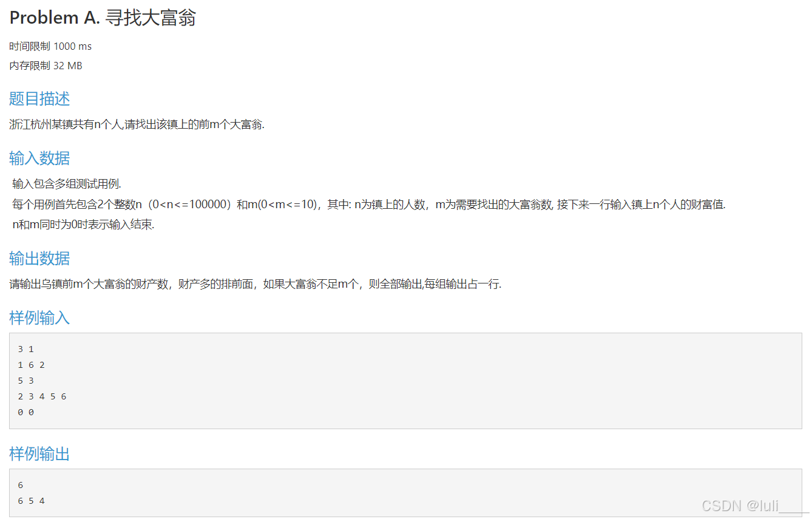This screenshot has width=812, height=519.
Task: Click the description sentence starting '浙江杭州某镇'
Action: [137, 125]
